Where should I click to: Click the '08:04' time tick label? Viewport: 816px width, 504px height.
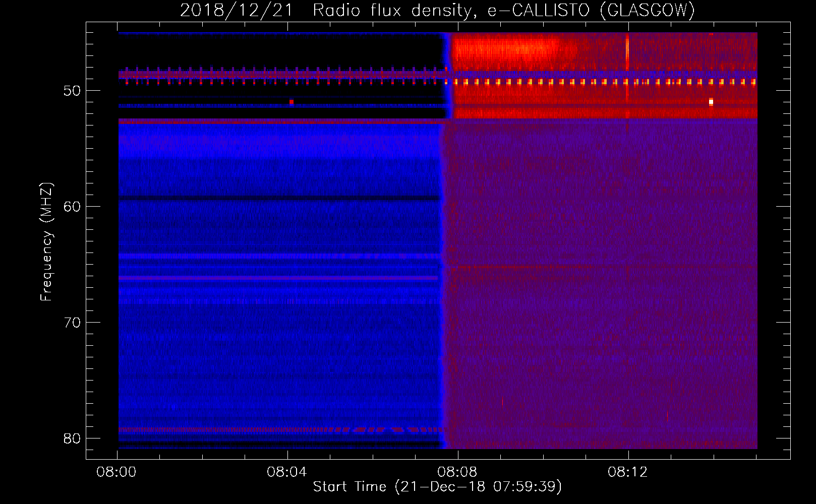(x=287, y=472)
